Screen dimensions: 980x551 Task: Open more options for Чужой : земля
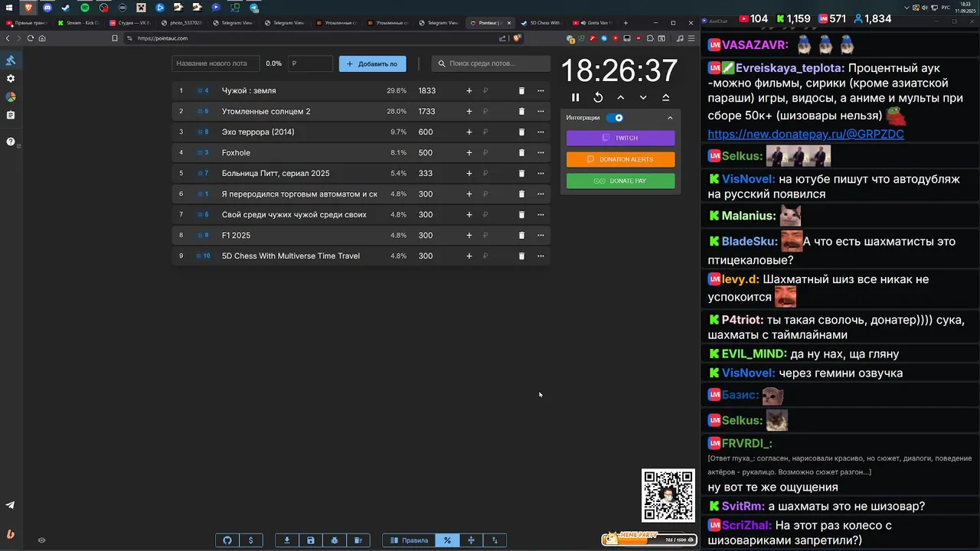click(541, 90)
